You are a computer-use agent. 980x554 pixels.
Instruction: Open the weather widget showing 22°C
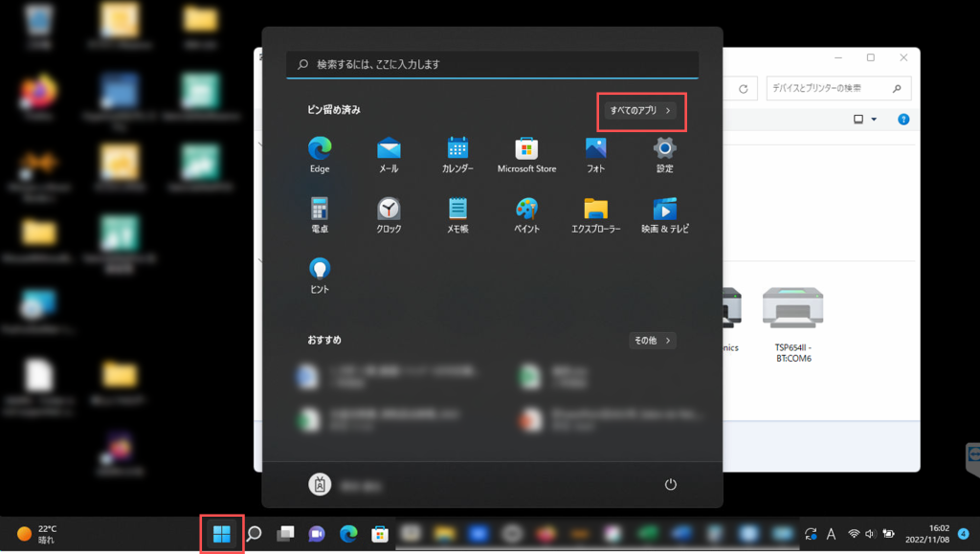36,534
